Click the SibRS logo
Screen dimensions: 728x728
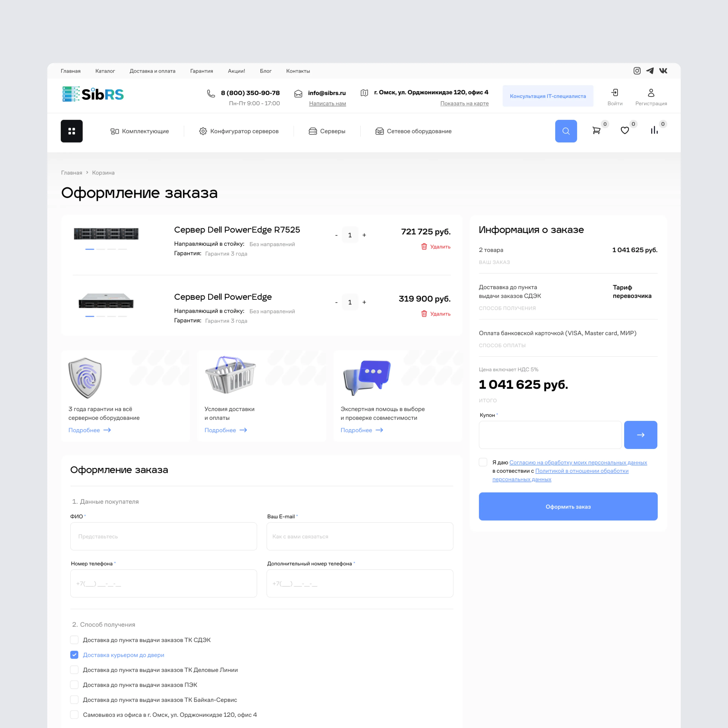coord(93,94)
